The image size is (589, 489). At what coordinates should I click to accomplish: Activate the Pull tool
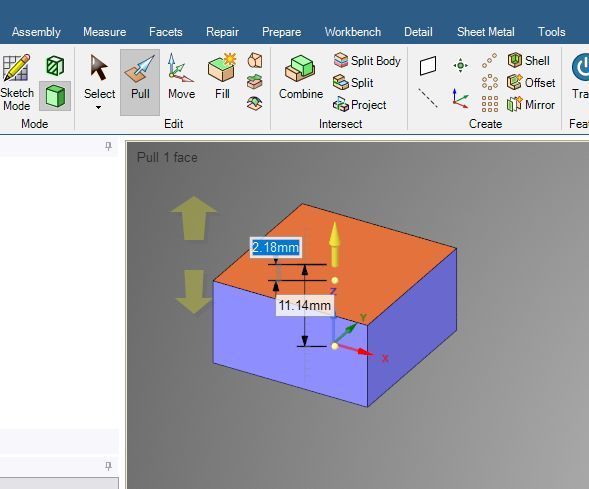[140, 82]
